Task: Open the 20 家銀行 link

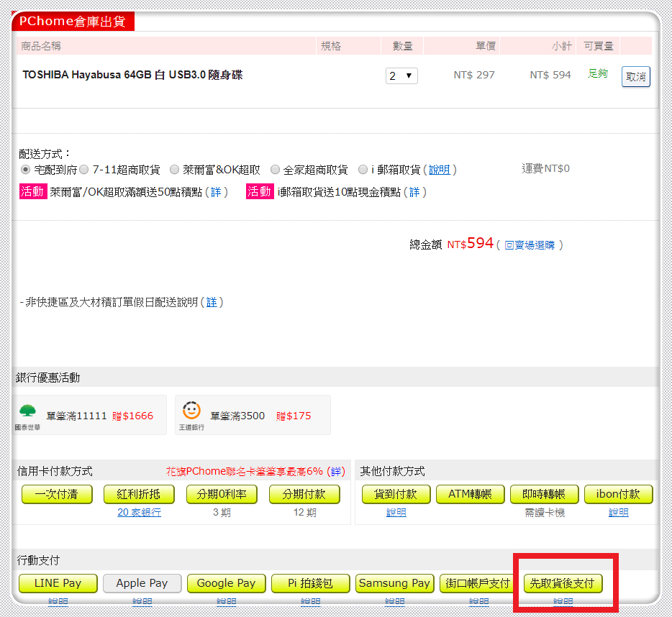Action: point(140,513)
